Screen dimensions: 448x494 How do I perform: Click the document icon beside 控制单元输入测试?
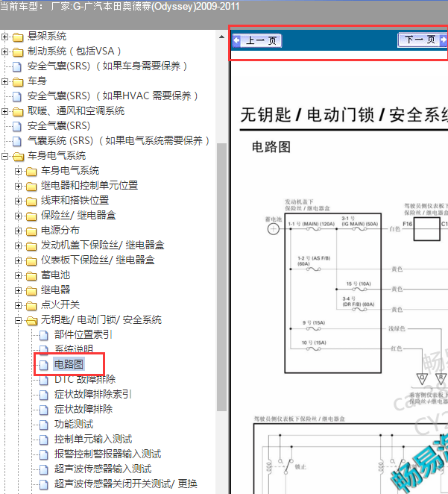click(x=44, y=440)
